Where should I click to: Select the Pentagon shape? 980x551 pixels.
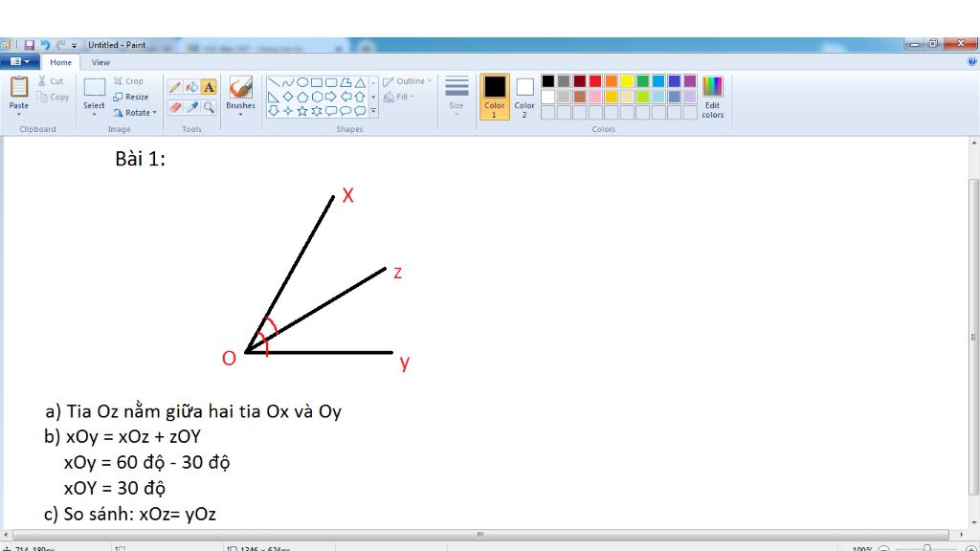[x=302, y=97]
